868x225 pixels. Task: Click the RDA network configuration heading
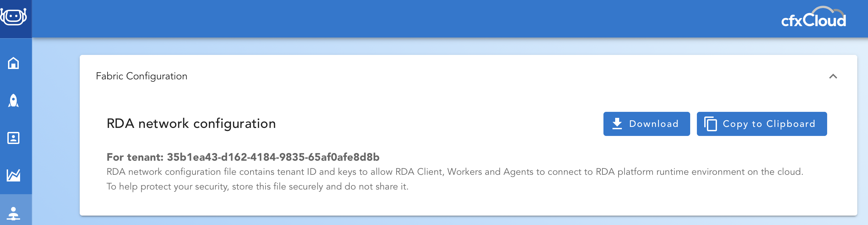click(x=191, y=124)
